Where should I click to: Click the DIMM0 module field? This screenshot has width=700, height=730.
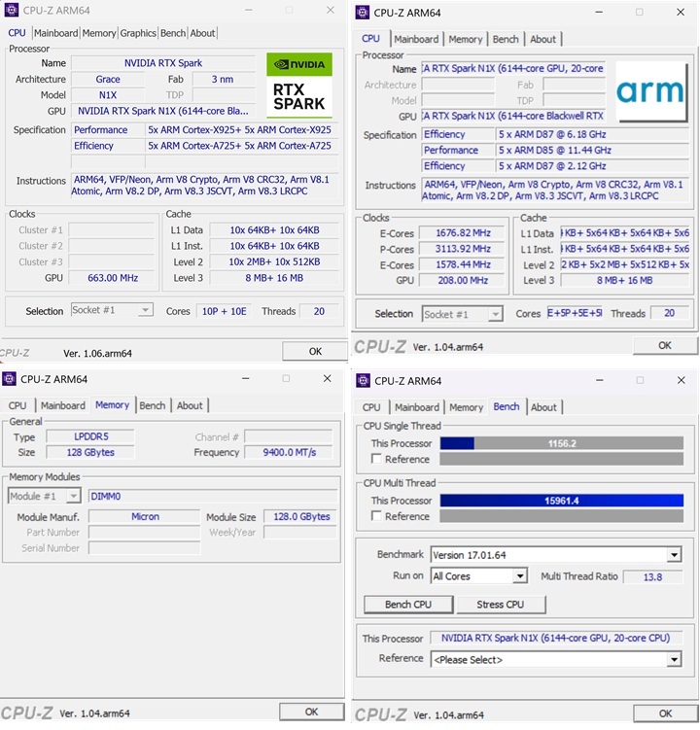[213, 496]
